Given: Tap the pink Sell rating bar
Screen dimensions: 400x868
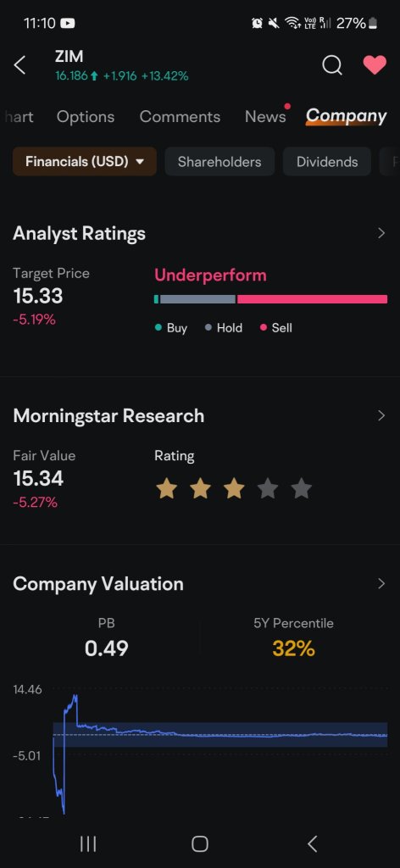Looking at the screenshot, I should pos(313,299).
